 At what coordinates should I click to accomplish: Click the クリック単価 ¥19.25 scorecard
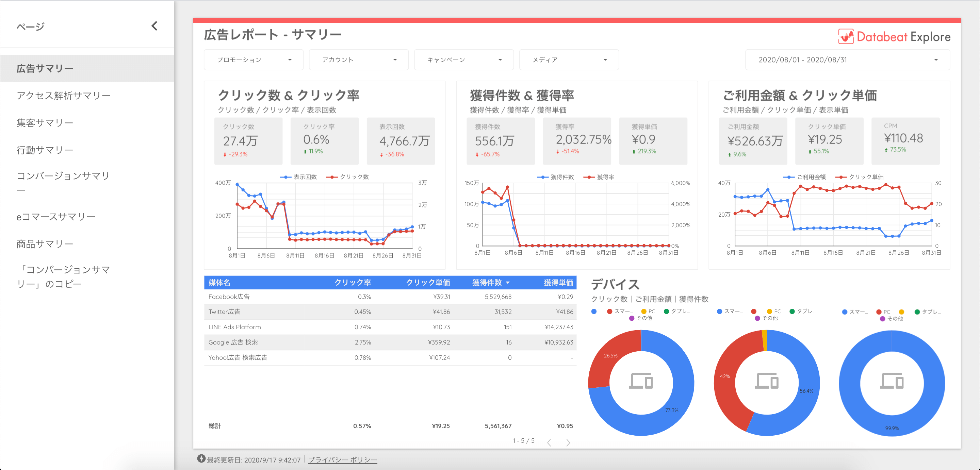point(829,141)
